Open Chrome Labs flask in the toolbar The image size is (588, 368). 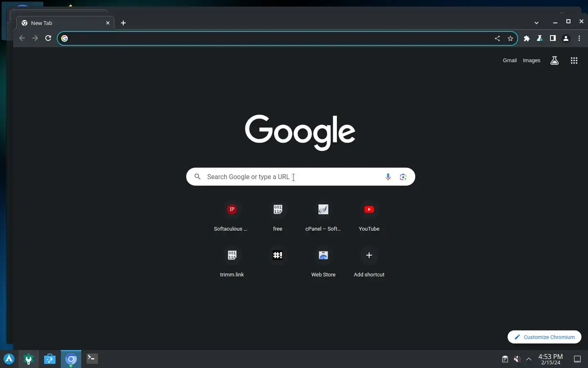pos(540,38)
